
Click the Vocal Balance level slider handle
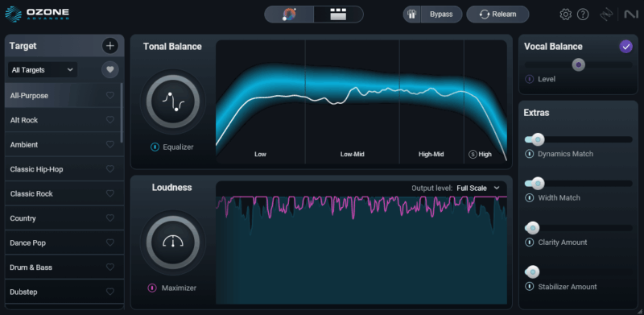579,64
